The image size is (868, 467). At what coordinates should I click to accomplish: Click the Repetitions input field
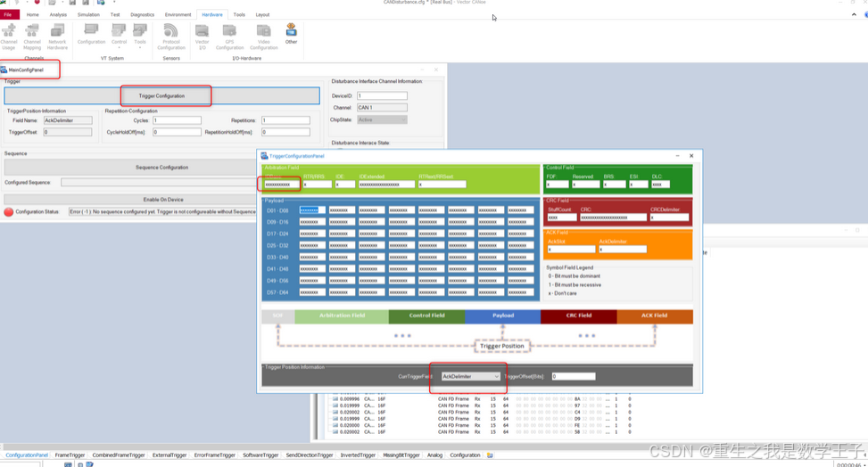tap(285, 120)
